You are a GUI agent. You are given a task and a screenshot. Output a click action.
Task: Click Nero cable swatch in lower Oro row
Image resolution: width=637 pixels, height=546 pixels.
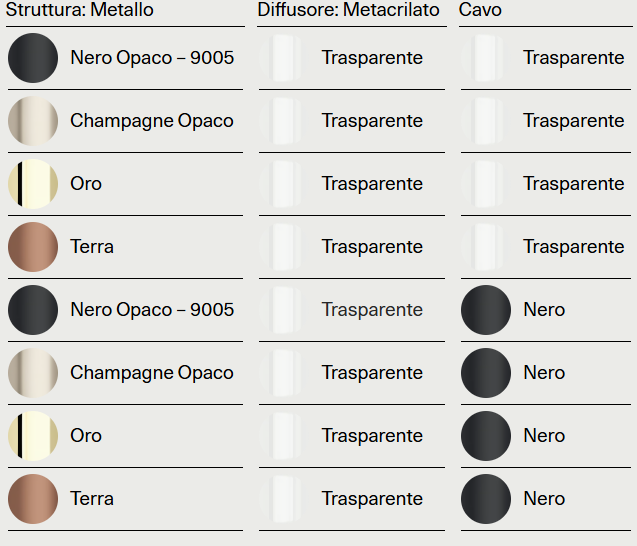pyautogui.click(x=486, y=436)
